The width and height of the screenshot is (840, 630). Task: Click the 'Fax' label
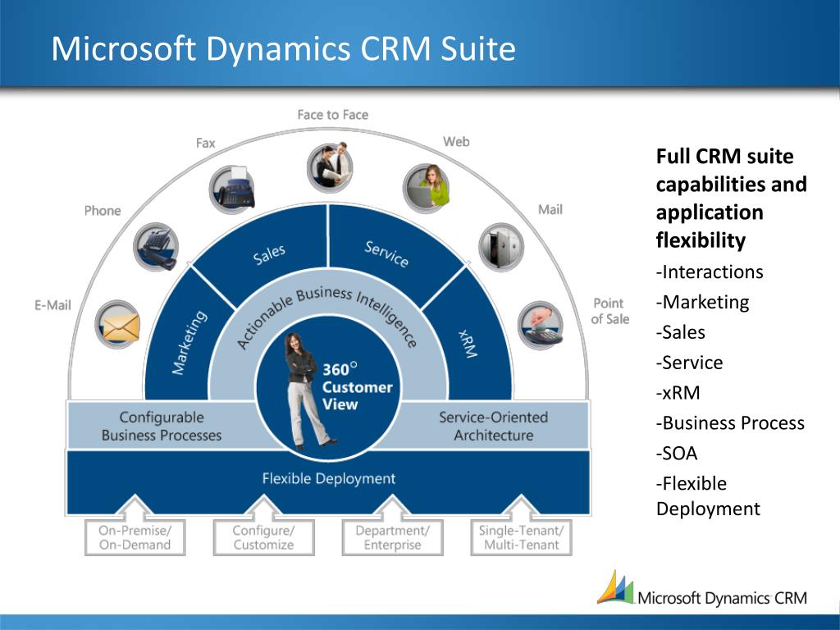coord(205,143)
